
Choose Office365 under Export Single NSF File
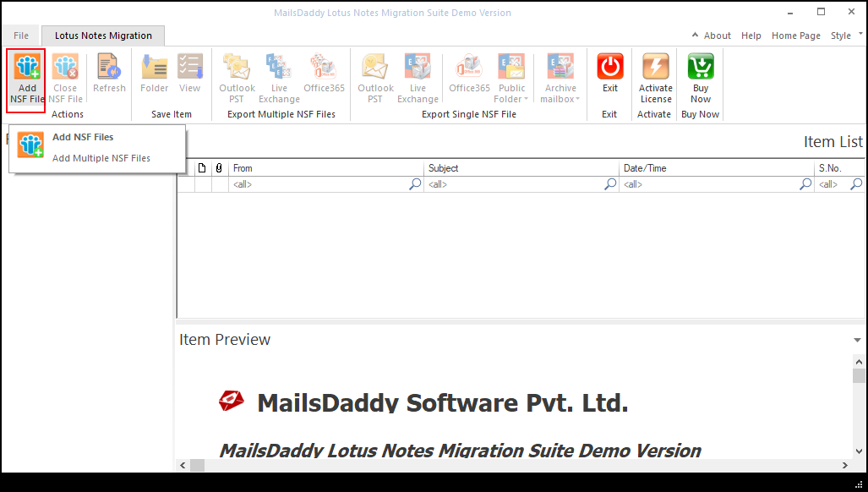[469, 73]
